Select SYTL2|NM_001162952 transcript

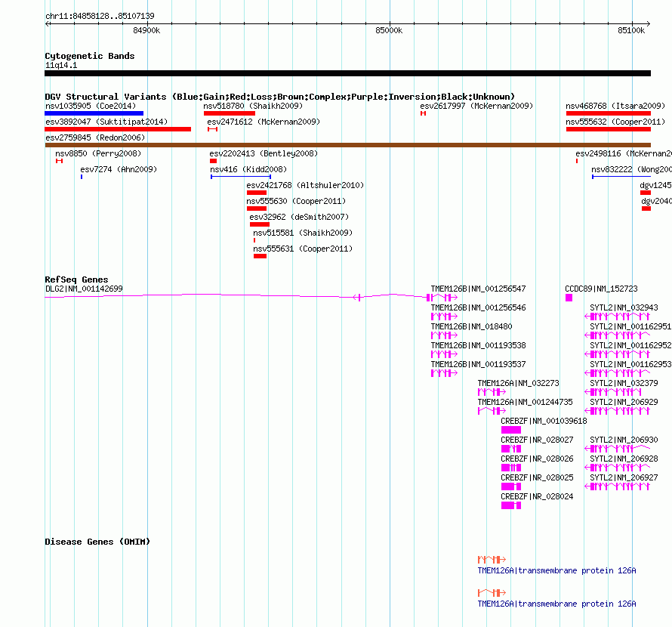click(x=618, y=354)
